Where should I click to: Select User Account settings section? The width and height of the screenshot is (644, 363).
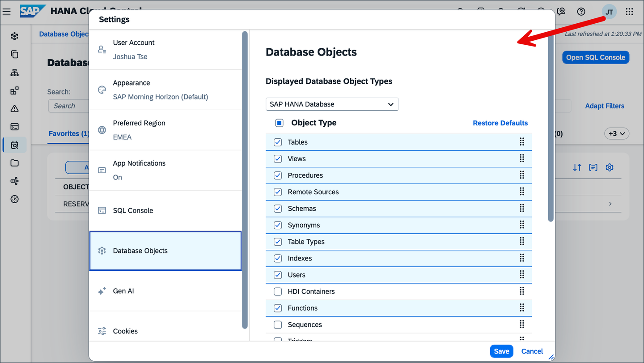click(x=165, y=50)
